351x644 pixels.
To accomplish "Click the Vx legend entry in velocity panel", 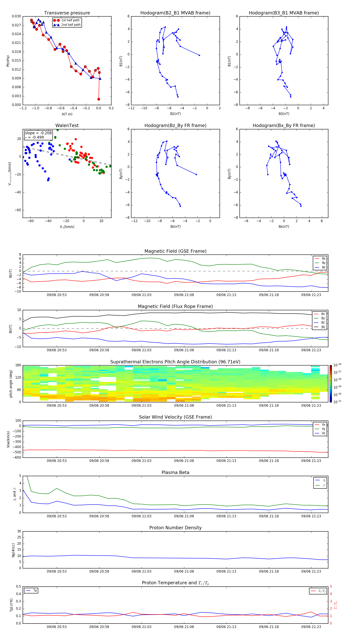I will 320,424.
